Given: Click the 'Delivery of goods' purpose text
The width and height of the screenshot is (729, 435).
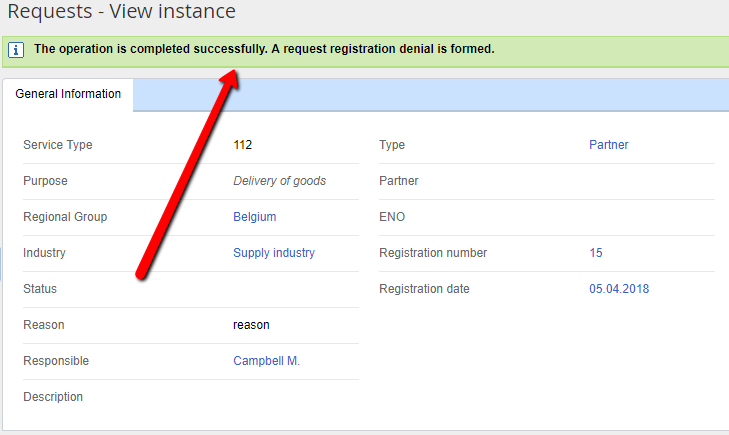Looking at the screenshot, I should (280, 181).
